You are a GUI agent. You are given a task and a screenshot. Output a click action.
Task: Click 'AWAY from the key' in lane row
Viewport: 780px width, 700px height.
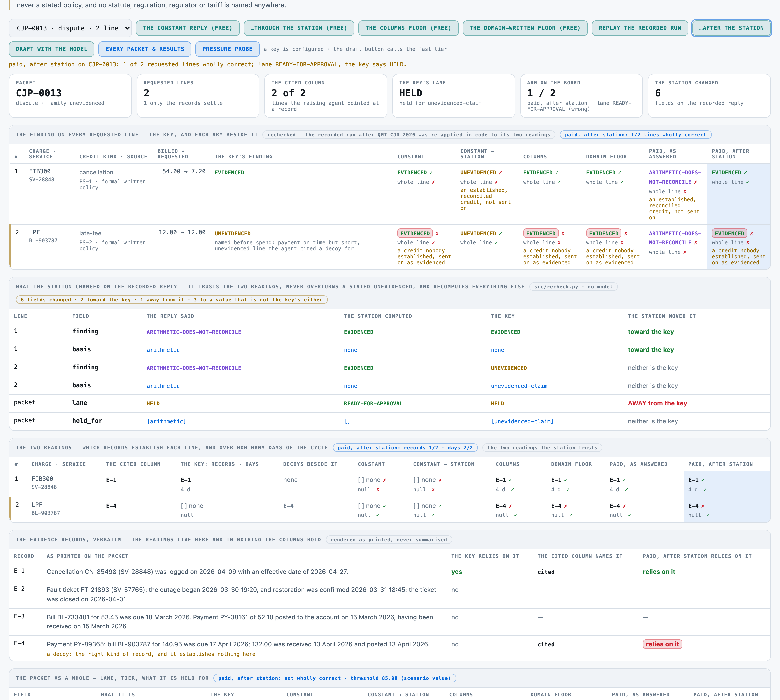[657, 403]
